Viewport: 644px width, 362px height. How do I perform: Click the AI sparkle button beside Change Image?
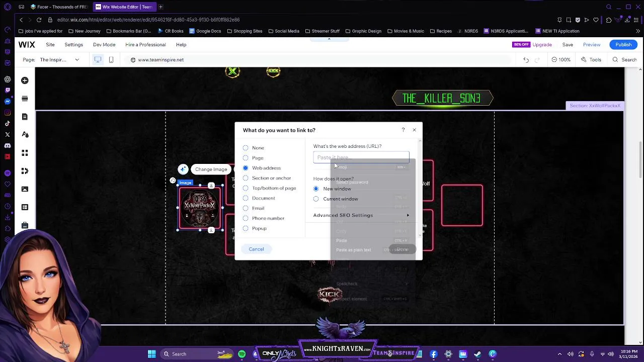(183, 169)
